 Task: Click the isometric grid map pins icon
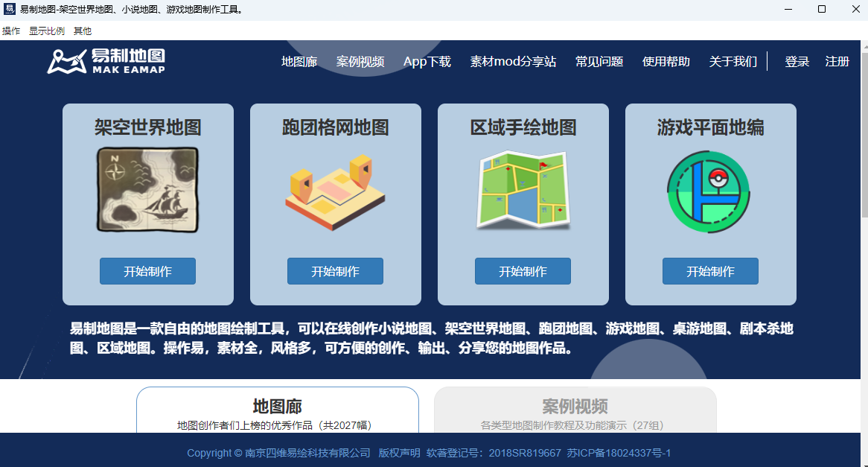tap(335, 192)
